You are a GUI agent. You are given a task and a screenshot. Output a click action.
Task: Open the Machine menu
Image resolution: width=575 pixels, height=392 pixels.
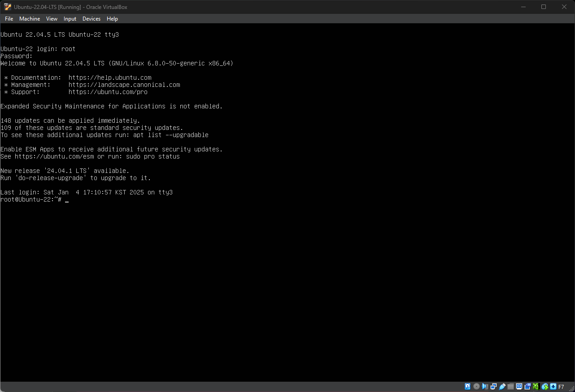pyautogui.click(x=30, y=19)
